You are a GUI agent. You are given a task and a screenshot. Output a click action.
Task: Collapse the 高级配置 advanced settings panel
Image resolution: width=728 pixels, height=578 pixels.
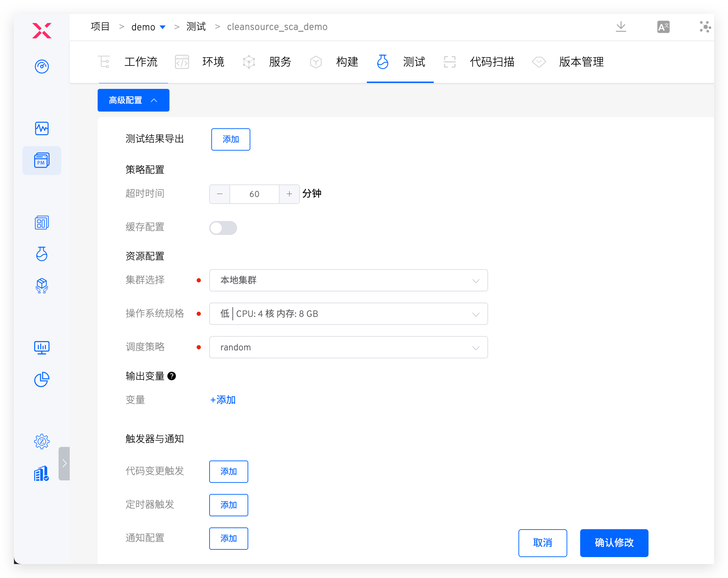pos(133,100)
